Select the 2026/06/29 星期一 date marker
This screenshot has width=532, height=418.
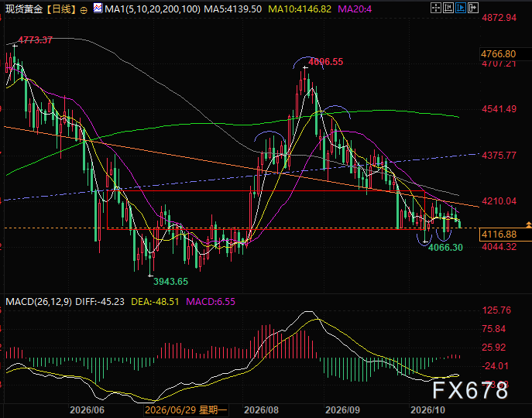(186, 410)
